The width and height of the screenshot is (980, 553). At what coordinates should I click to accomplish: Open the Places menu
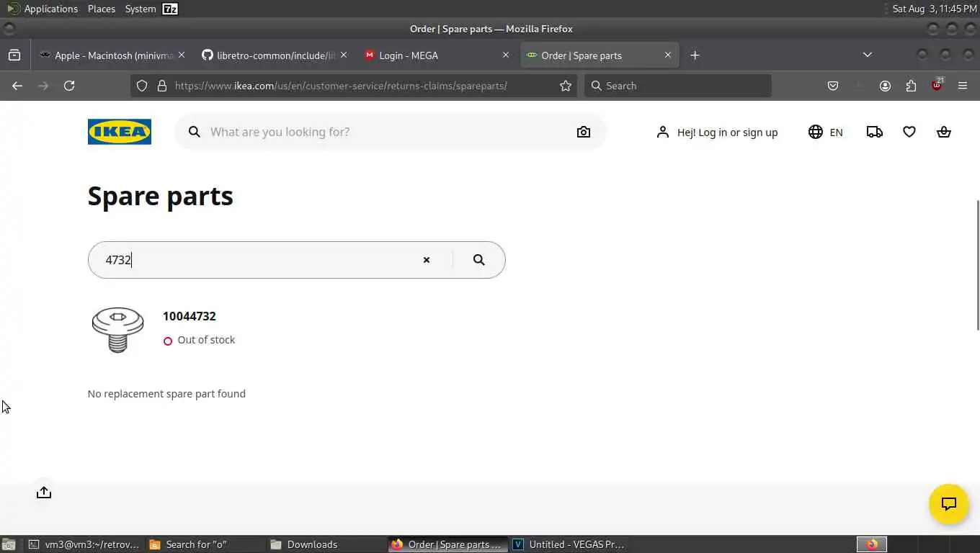click(102, 9)
